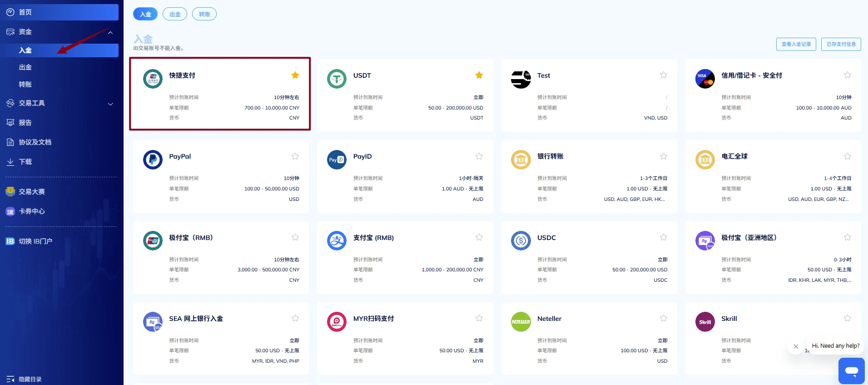Click the SEA 网上银行入金 icon

coord(153,322)
